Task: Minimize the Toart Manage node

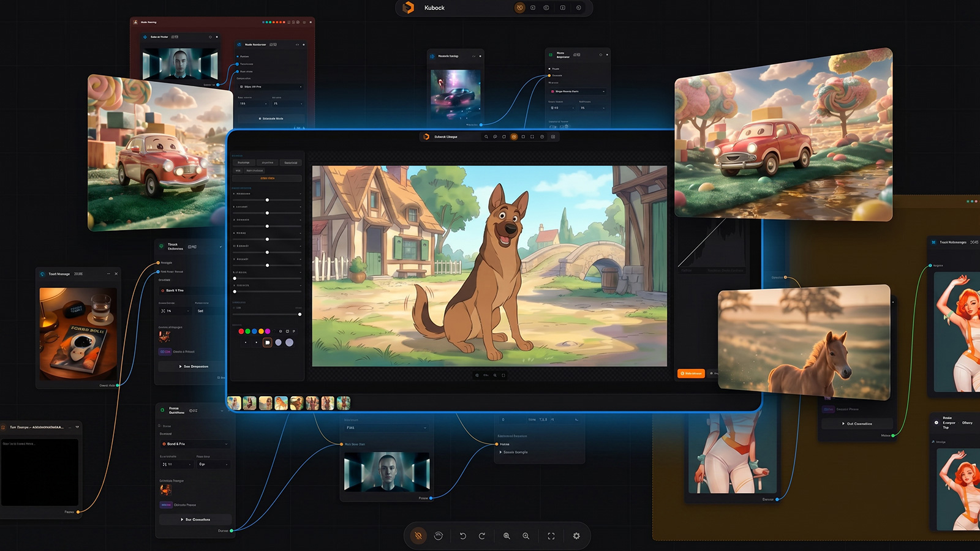Action: 108,274
